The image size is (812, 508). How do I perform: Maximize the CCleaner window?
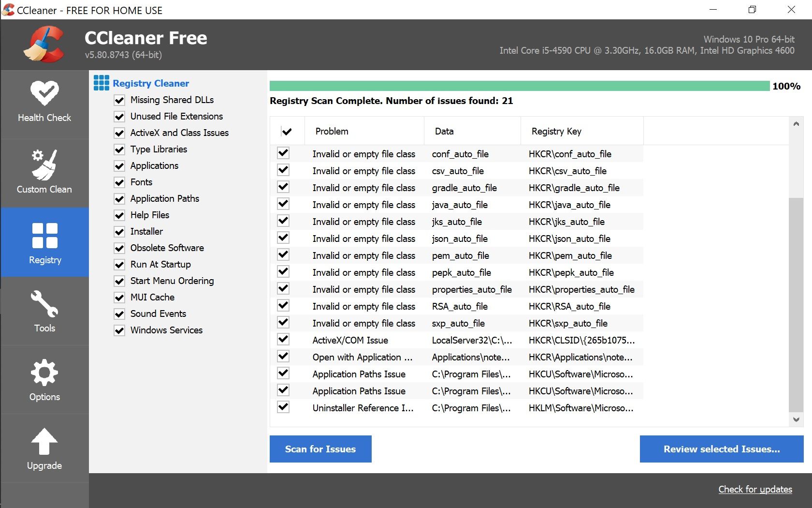point(752,10)
